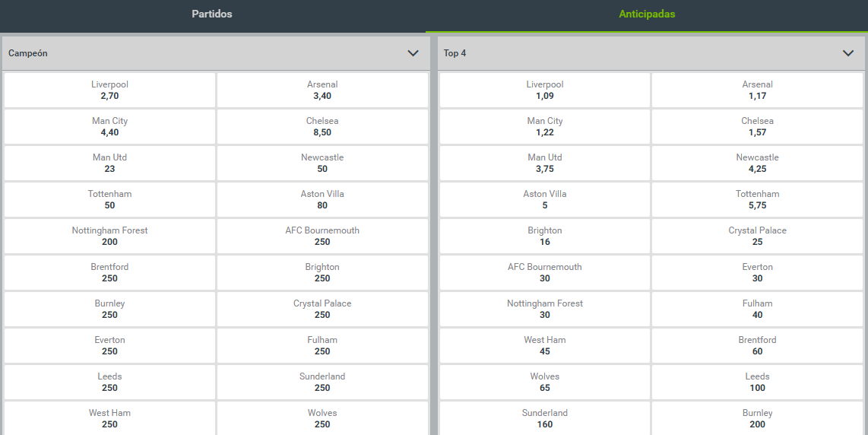Switch to the Partidos tab
This screenshot has height=435, width=868.
click(212, 14)
